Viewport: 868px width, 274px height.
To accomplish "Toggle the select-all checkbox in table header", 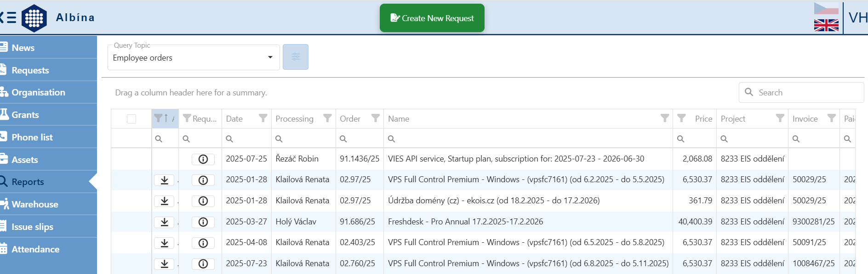I will click(x=131, y=119).
